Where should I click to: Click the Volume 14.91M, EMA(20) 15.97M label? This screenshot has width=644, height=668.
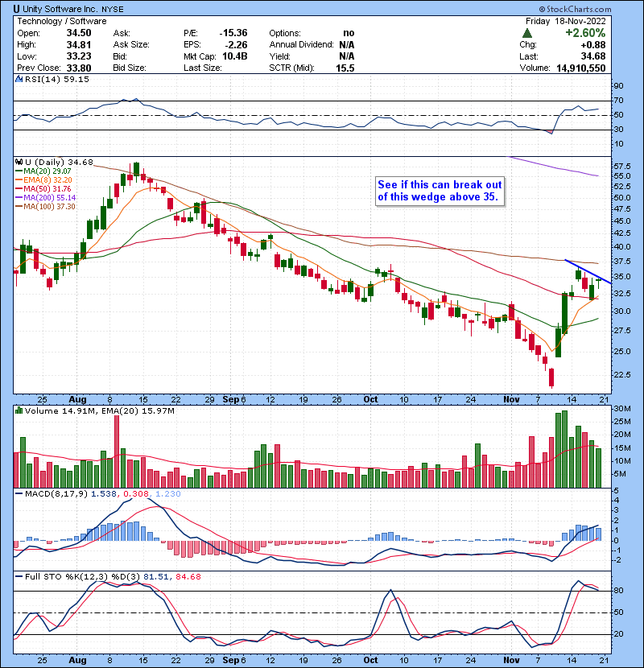[x=100, y=410]
